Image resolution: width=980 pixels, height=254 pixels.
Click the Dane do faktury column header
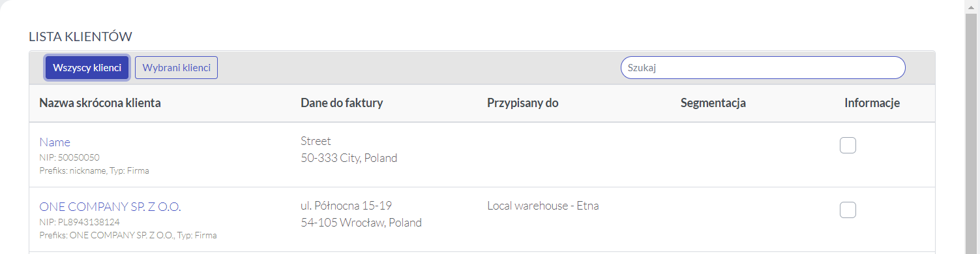[342, 103]
